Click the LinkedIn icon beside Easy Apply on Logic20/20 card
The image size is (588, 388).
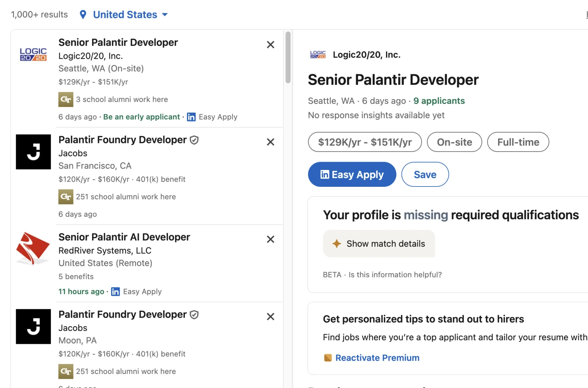tap(191, 117)
